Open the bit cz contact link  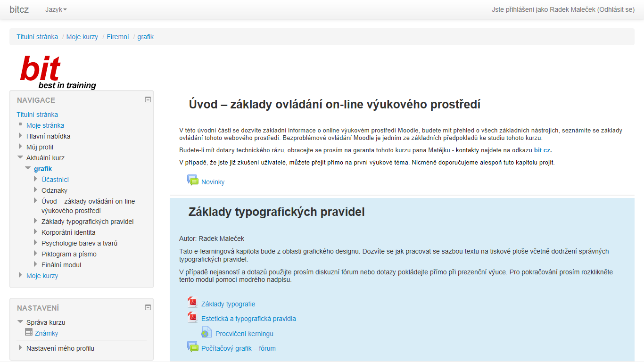pos(542,150)
